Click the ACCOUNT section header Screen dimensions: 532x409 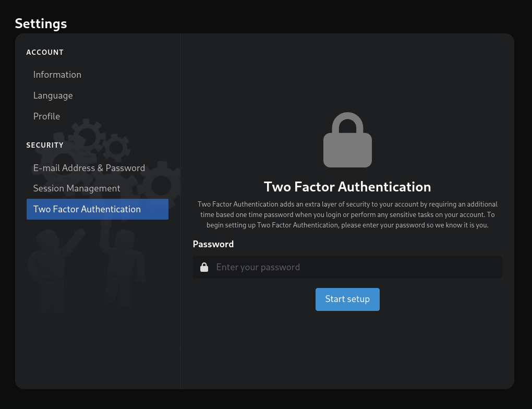(x=45, y=52)
